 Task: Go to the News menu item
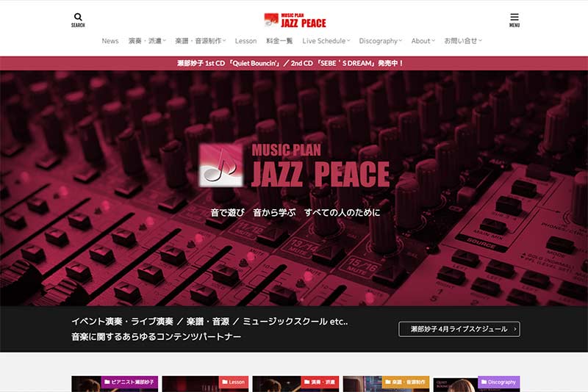pyautogui.click(x=110, y=41)
